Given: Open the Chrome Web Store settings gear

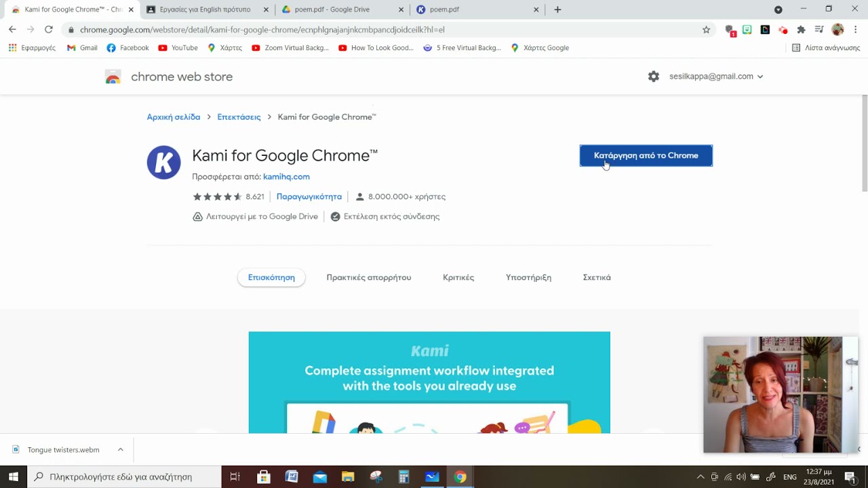Looking at the screenshot, I should pyautogui.click(x=654, y=77).
